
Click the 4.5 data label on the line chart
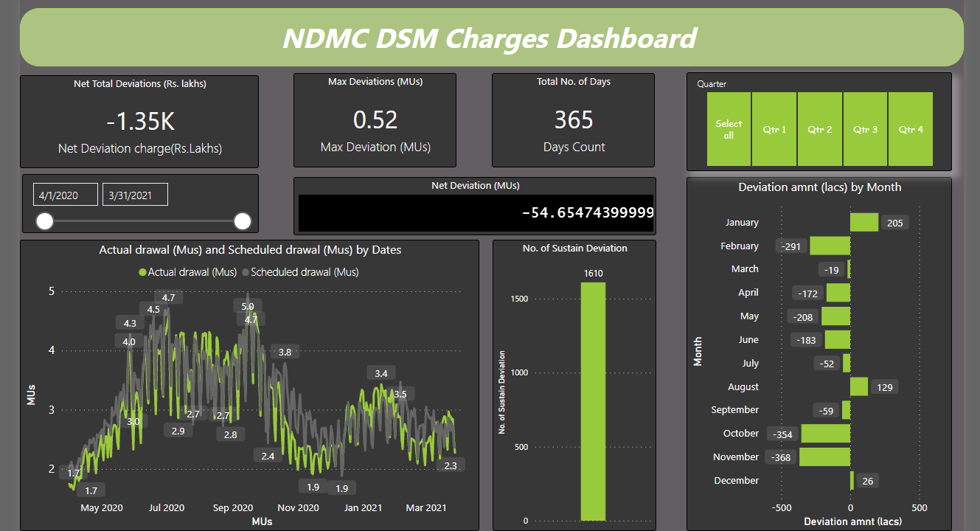[x=153, y=310]
